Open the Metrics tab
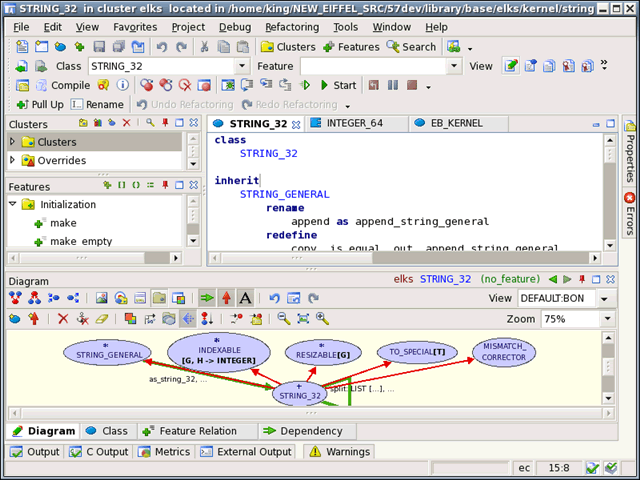 [164, 452]
